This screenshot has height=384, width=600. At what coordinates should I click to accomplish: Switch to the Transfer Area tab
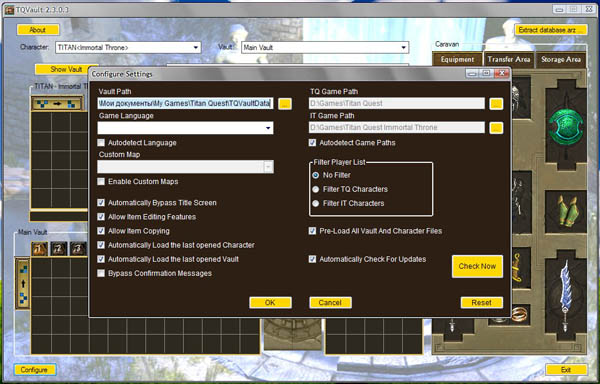click(x=509, y=60)
